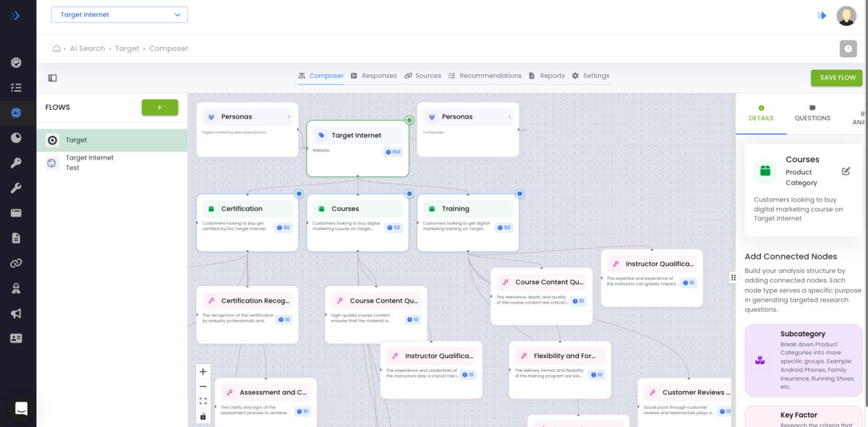Add a Subcategory connected node

803,360
